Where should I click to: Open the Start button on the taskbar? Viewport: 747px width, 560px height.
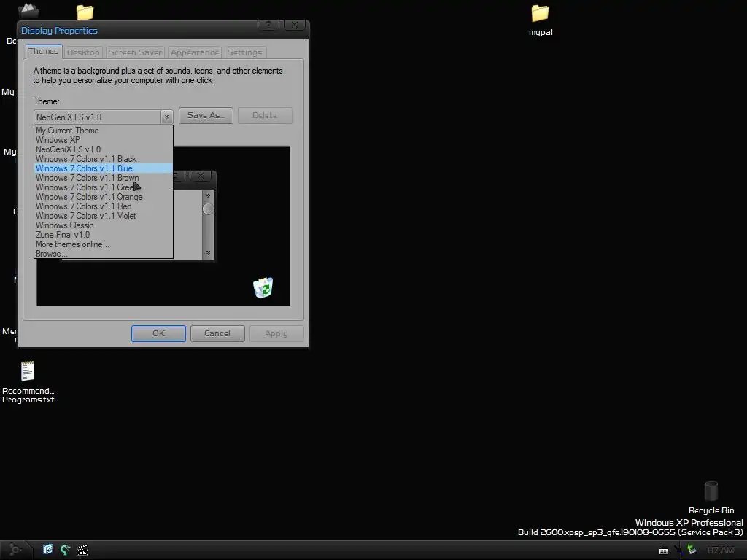[x=15, y=550]
